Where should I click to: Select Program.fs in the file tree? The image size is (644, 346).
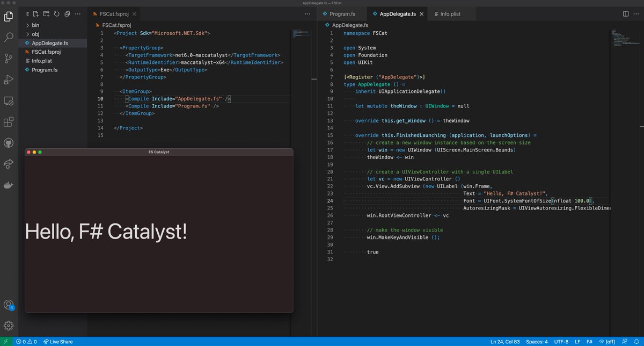point(53,70)
